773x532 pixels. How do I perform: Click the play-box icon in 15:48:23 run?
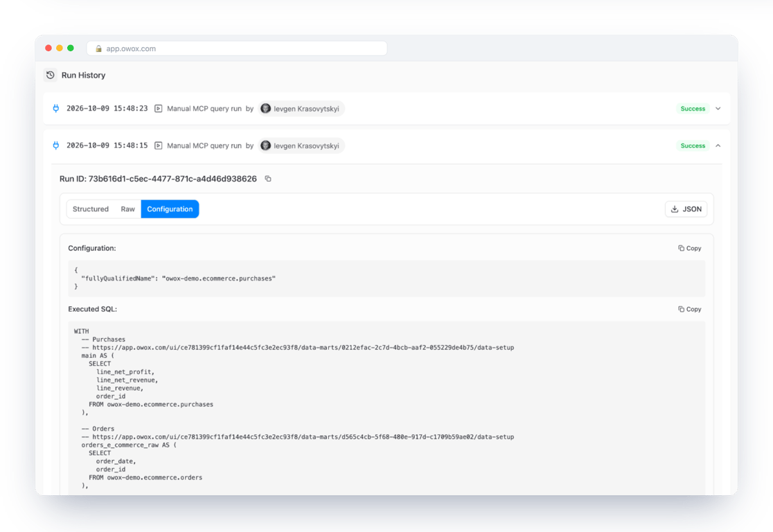click(x=158, y=109)
